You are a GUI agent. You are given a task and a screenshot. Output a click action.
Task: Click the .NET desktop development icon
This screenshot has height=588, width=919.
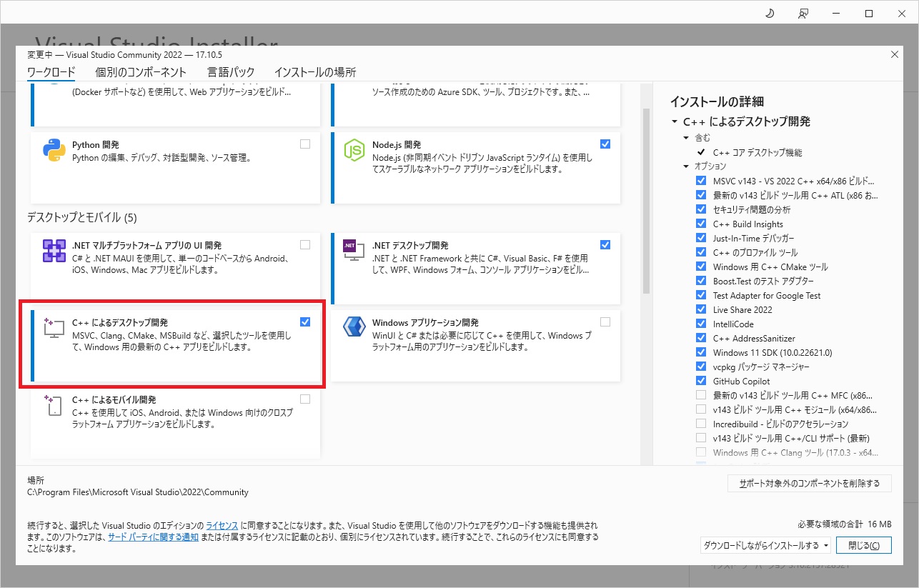click(x=354, y=251)
